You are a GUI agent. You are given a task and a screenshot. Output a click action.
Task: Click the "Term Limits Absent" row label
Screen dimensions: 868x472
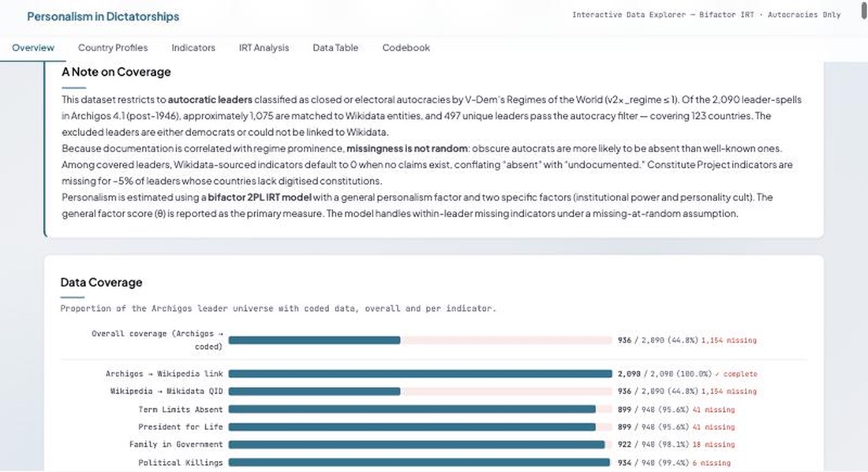(x=181, y=410)
